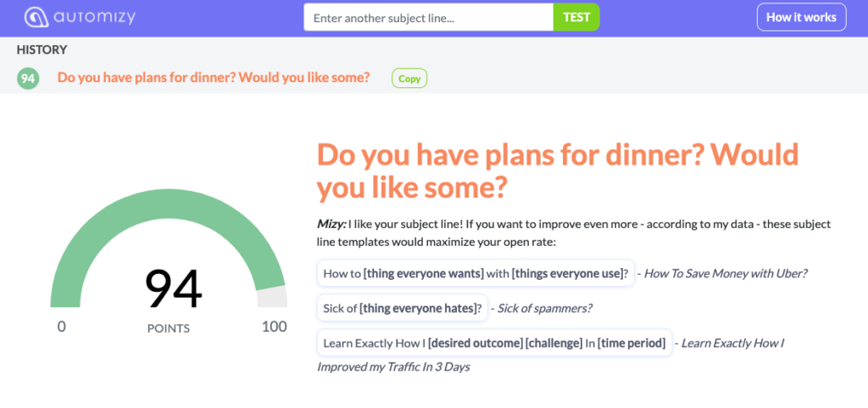Click the Automizy logo icon
The height and width of the screenshot is (408, 868).
pyautogui.click(x=36, y=17)
